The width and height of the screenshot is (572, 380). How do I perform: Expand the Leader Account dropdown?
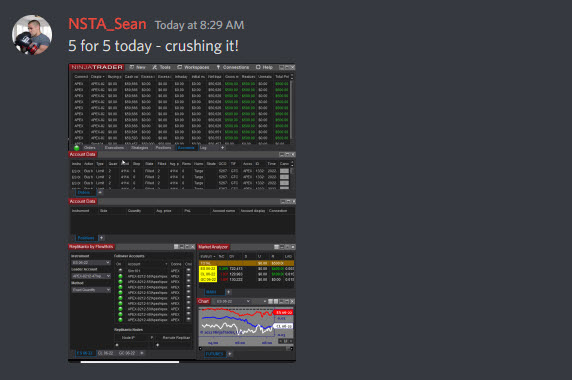click(x=91, y=276)
